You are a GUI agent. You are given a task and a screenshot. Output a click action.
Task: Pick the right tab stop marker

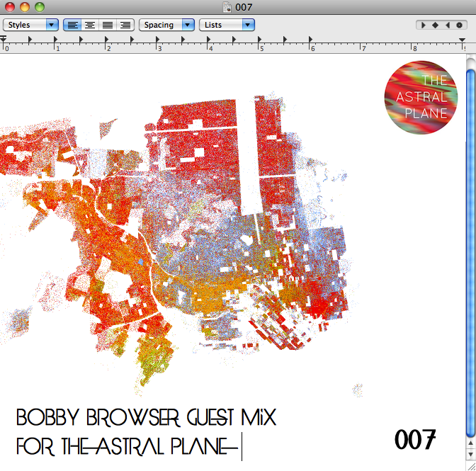pyautogui.click(x=447, y=25)
